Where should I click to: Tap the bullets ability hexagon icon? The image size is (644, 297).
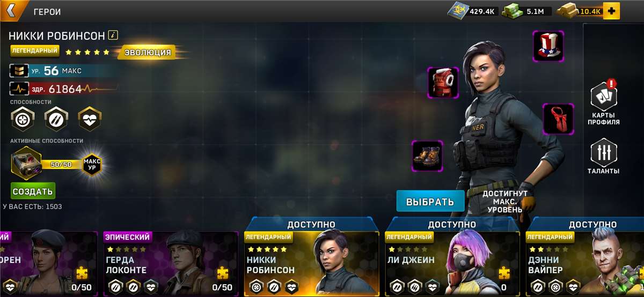click(56, 119)
